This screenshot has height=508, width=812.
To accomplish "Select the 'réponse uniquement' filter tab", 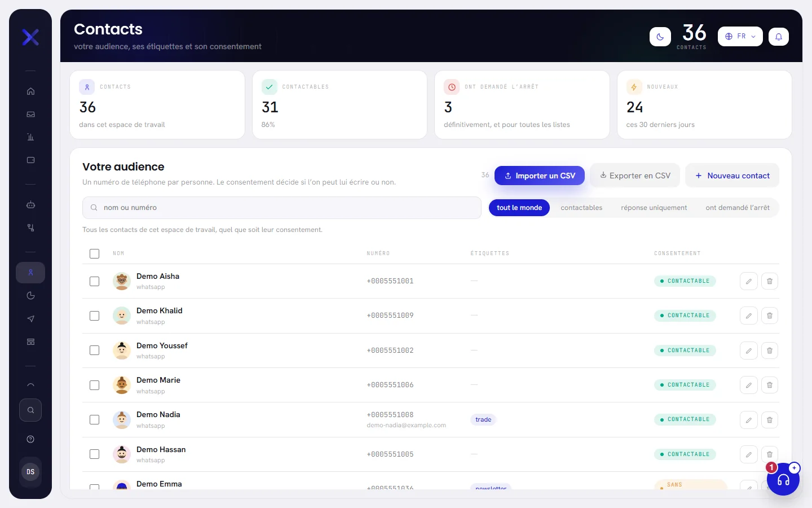I will [x=654, y=208].
